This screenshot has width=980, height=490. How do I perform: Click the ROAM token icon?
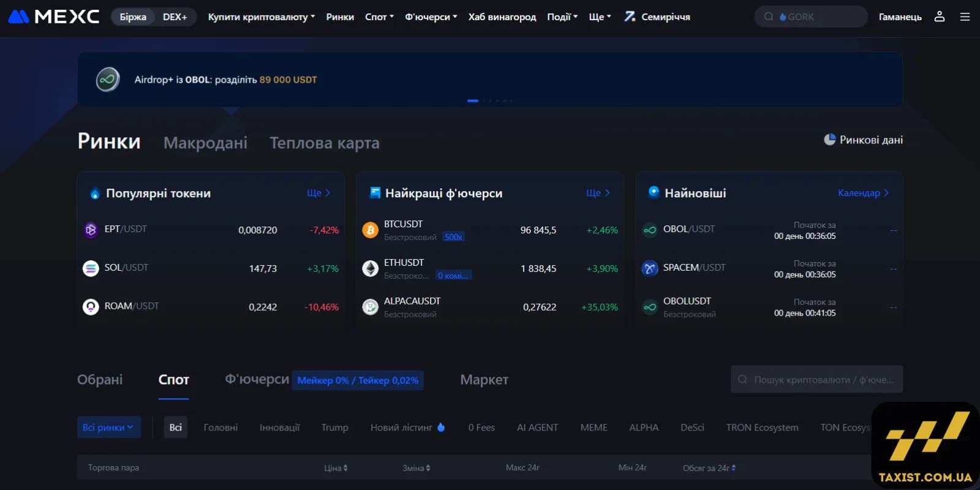[x=91, y=307]
